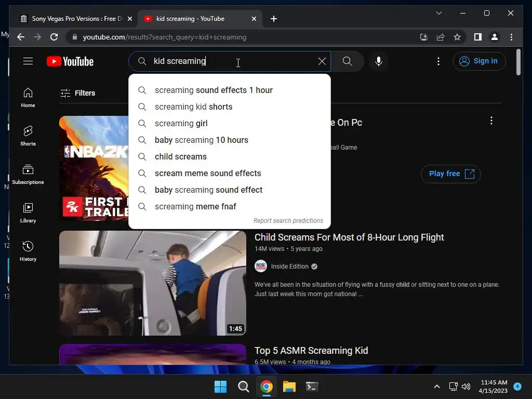Open the Inside Edition channel
This screenshot has width=532, height=399.
coord(289,267)
